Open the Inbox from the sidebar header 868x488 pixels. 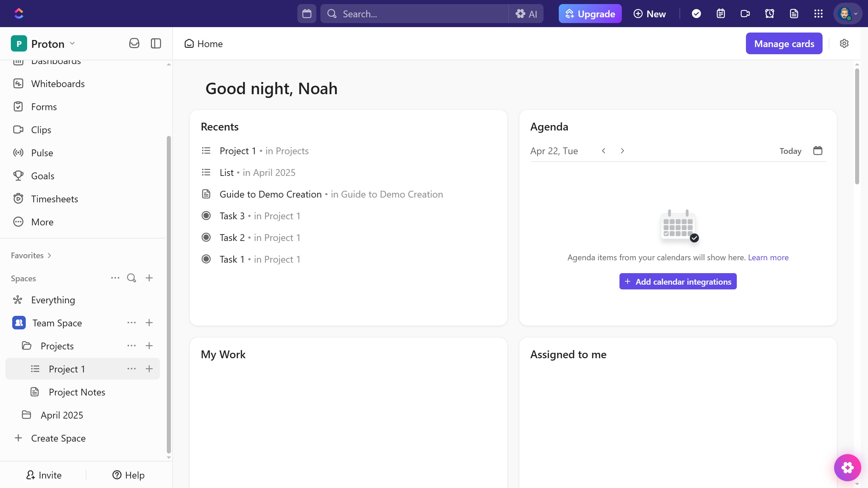(134, 43)
